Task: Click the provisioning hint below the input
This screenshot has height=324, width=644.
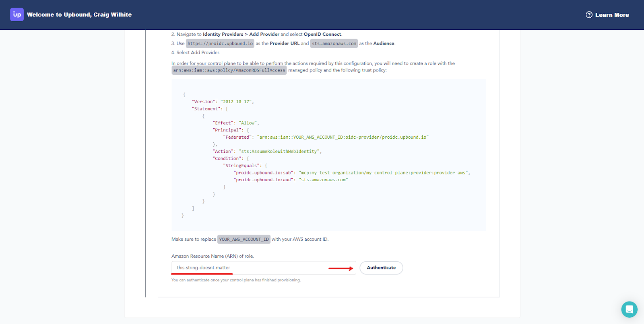Action: tap(236, 280)
